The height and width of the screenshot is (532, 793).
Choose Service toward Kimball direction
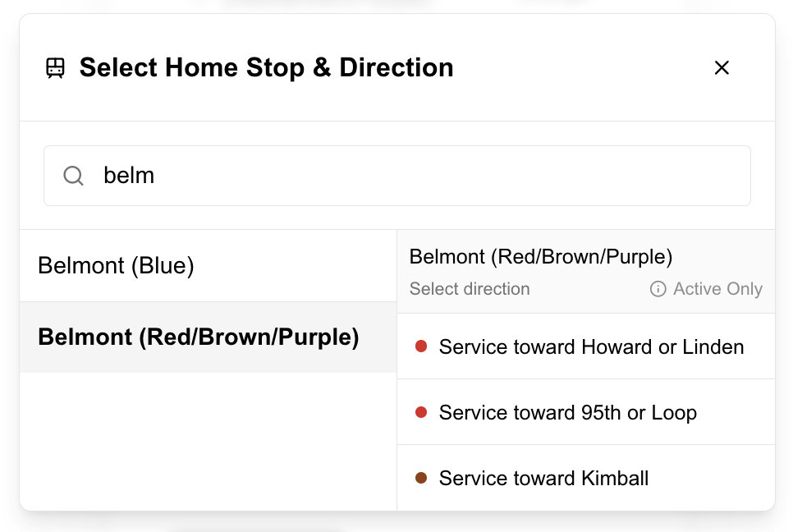pos(543,479)
